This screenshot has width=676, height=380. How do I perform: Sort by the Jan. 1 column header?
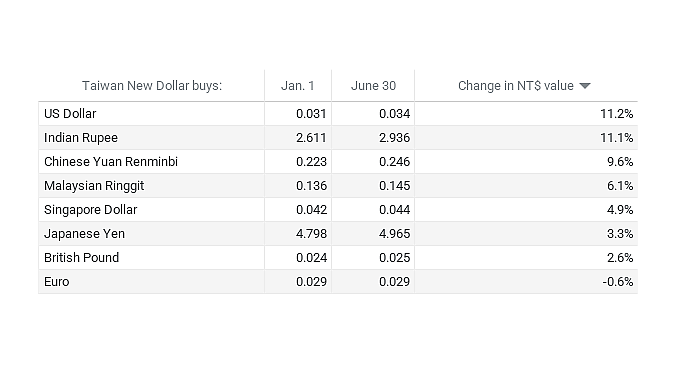click(x=297, y=86)
